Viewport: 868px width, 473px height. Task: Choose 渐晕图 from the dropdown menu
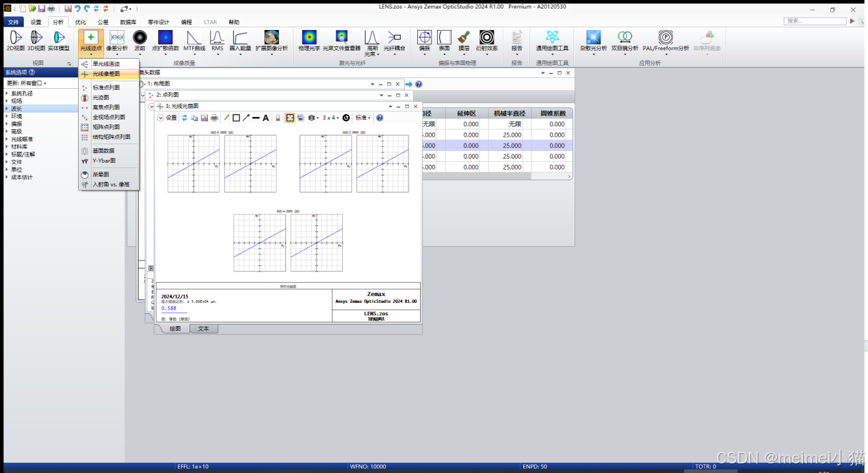pyautogui.click(x=109, y=174)
